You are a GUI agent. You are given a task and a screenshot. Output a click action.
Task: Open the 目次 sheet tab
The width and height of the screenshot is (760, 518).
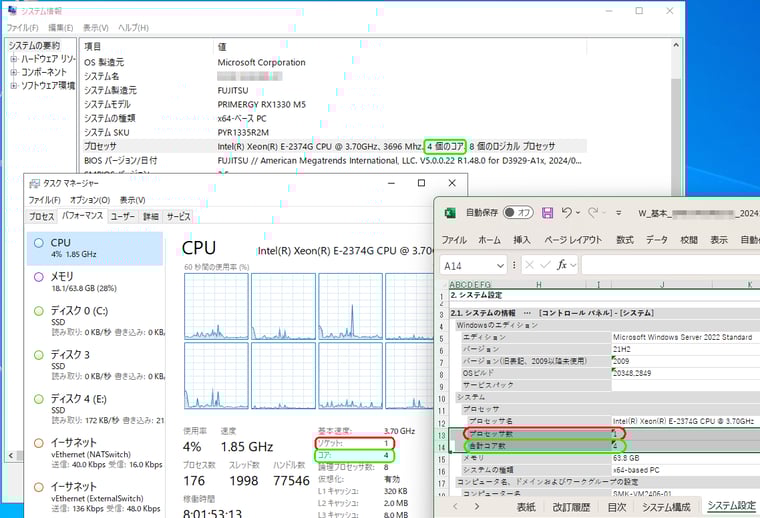click(618, 507)
